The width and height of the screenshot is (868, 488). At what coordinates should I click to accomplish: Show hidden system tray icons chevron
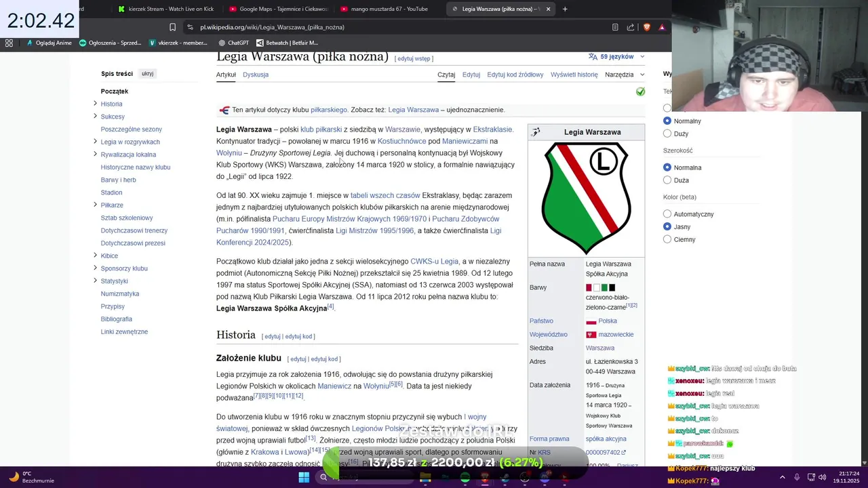(782, 477)
